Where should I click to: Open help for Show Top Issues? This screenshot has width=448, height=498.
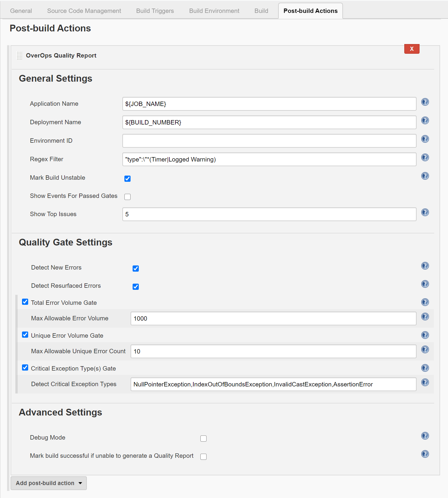point(425,212)
